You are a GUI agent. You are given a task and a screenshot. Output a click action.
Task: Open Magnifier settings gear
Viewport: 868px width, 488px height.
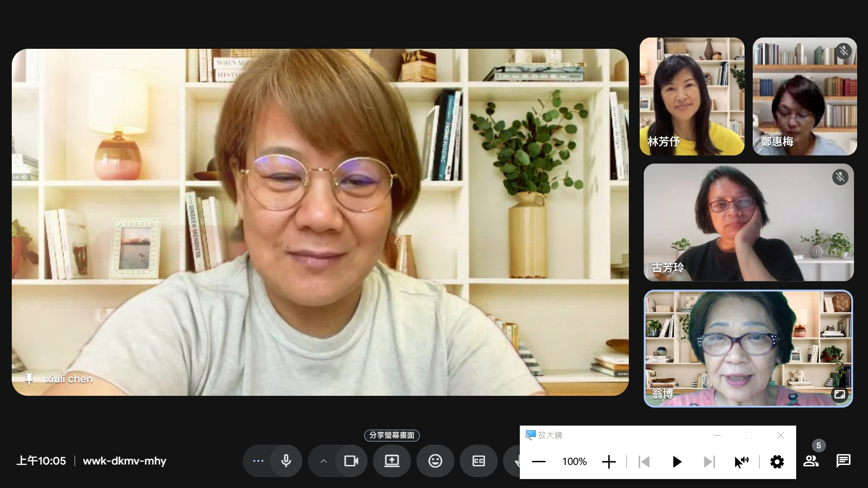tap(777, 462)
